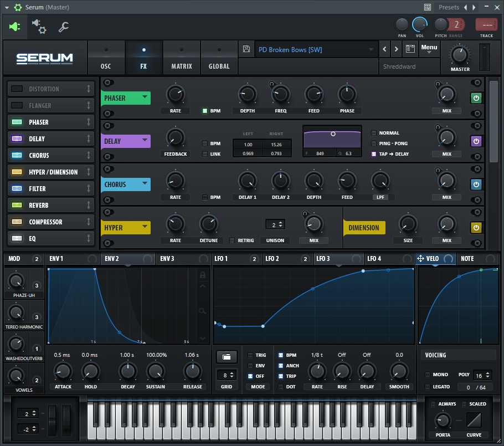Click the previous preset arrow next to Presets
The width and height of the screenshot is (504, 446).
click(465, 7)
